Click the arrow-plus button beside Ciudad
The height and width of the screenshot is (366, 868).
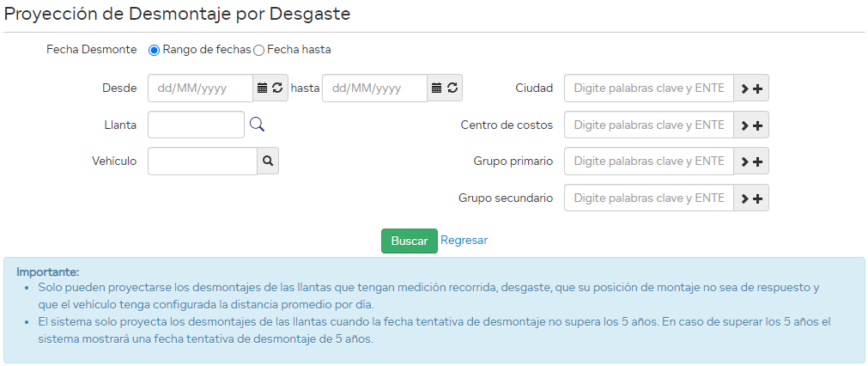[x=751, y=88]
